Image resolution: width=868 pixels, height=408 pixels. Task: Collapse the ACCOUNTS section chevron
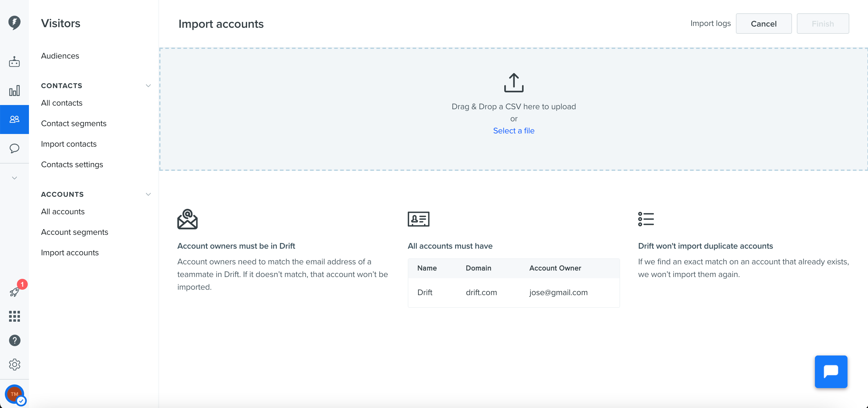point(148,194)
